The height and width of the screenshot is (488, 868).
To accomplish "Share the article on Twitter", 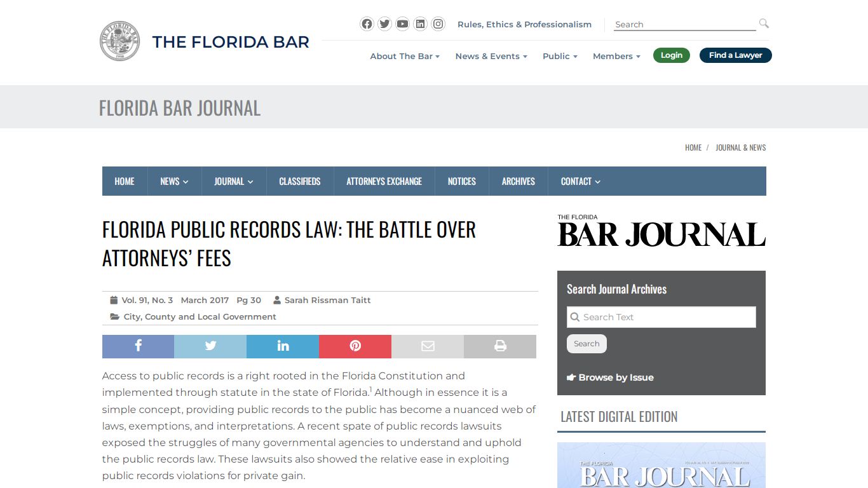I will [x=210, y=346].
